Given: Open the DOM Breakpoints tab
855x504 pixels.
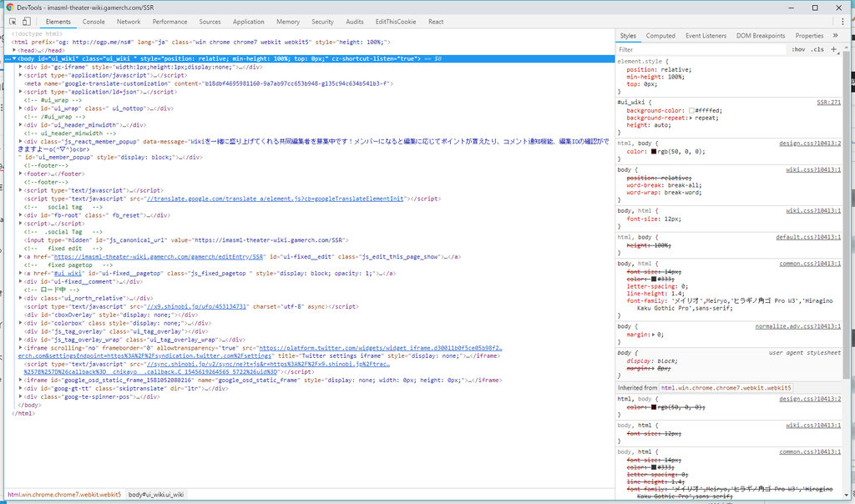Looking at the screenshot, I should [x=761, y=36].
